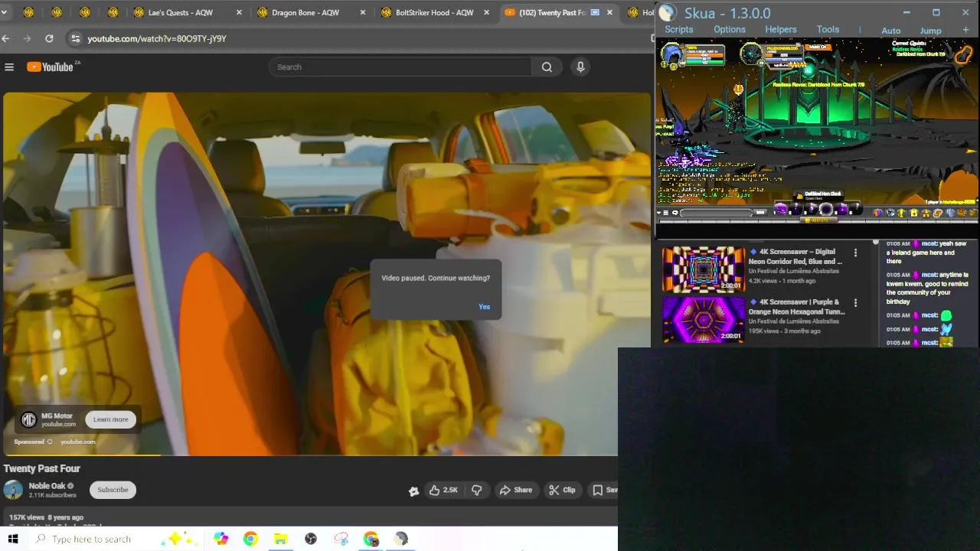
Task: Close the Dragon Bone - AQW tab
Action: pyautogui.click(x=363, y=13)
